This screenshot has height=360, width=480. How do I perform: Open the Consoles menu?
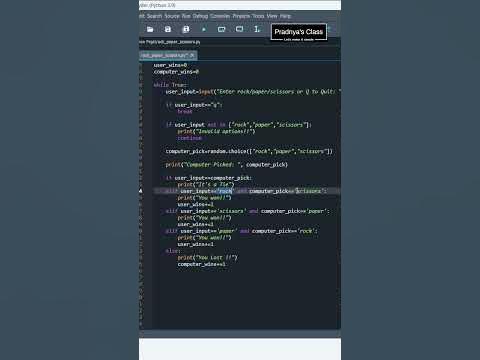[220, 16]
